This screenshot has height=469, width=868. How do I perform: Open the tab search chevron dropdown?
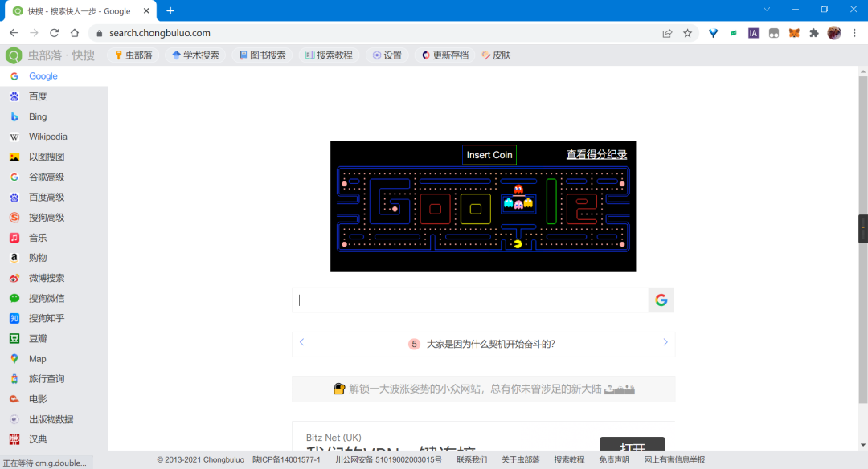tap(767, 10)
